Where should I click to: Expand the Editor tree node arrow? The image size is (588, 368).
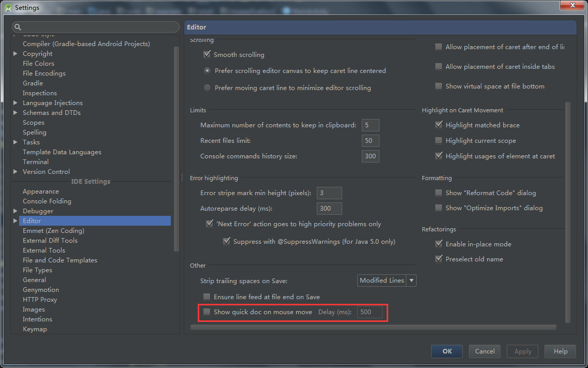tap(16, 221)
